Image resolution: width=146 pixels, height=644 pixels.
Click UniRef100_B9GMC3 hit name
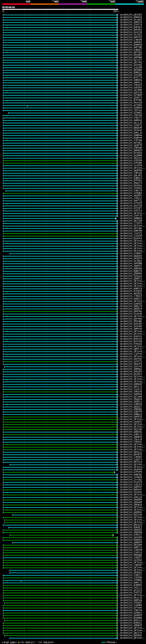point(131,527)
